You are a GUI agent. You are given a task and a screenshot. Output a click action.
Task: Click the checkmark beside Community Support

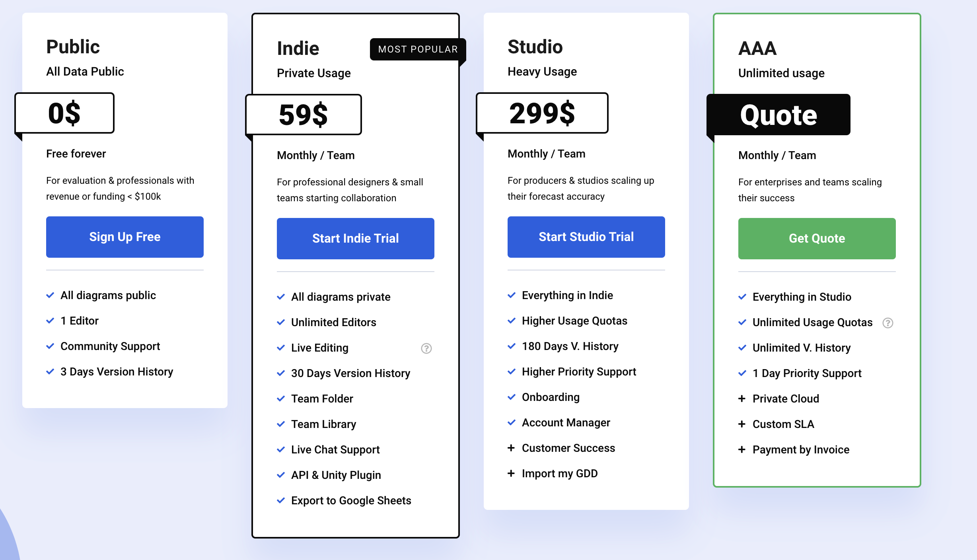coord(50,346)
